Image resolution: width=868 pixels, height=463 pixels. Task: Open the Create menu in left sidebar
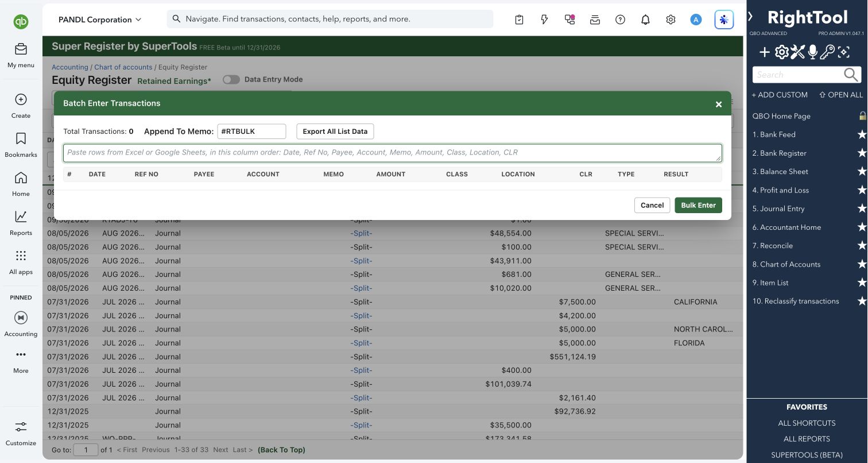(x=21, y=106)
